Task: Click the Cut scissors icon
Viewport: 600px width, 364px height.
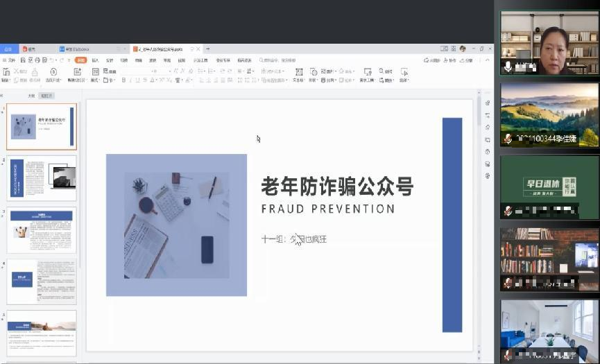Action: point(17,71)
